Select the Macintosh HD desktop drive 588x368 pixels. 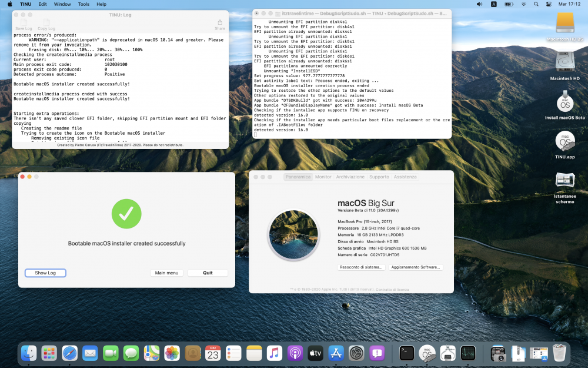[564, 66]
